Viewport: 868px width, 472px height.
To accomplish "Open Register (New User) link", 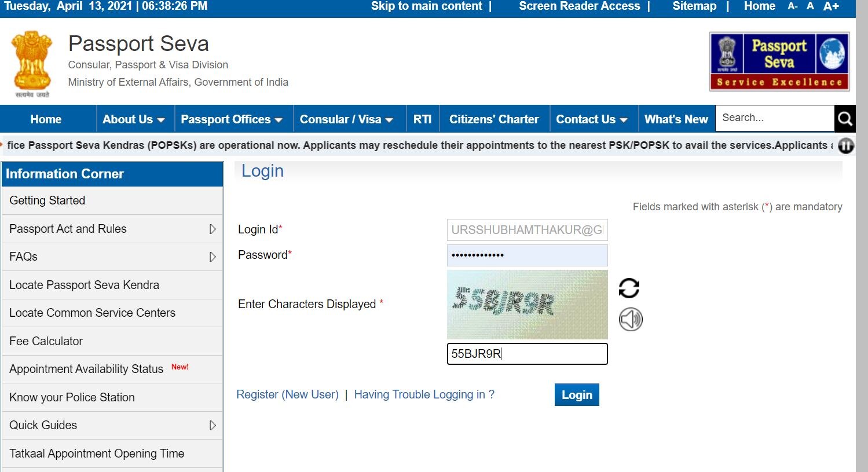I will pyautogui.click(x=287, y=394).
